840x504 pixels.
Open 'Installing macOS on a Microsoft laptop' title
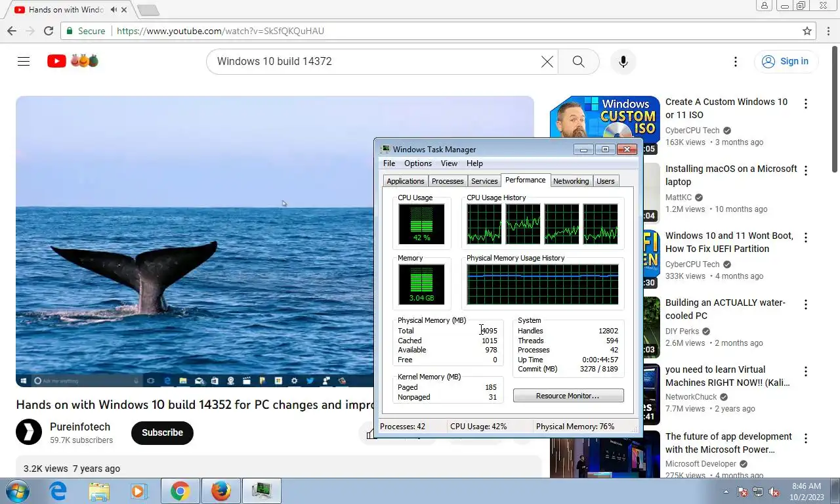pos(731,175)
